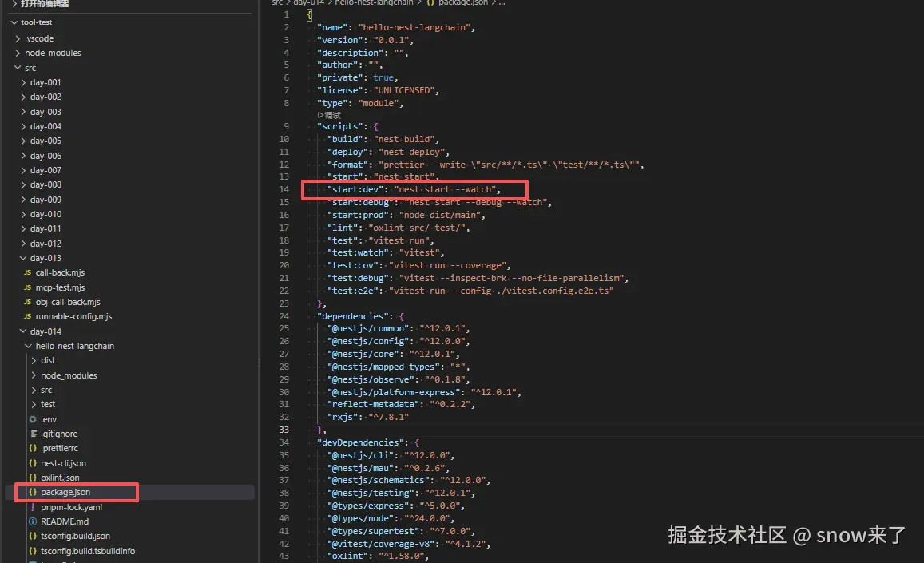
Task: Click the braces icon of tsconfig.build.json
Action: pyautogui.click(x=33, y=536)
